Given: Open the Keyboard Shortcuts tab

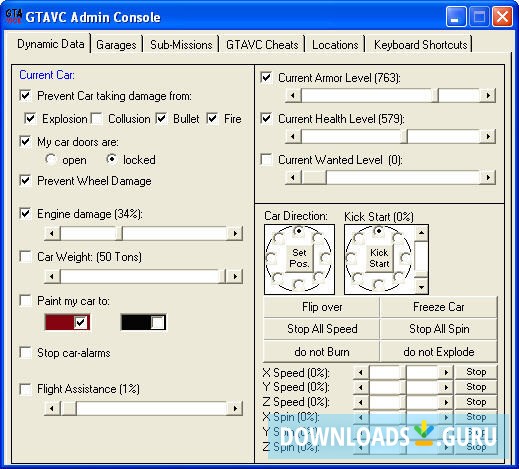Looking at the screenshot, I should coord(421,45).
